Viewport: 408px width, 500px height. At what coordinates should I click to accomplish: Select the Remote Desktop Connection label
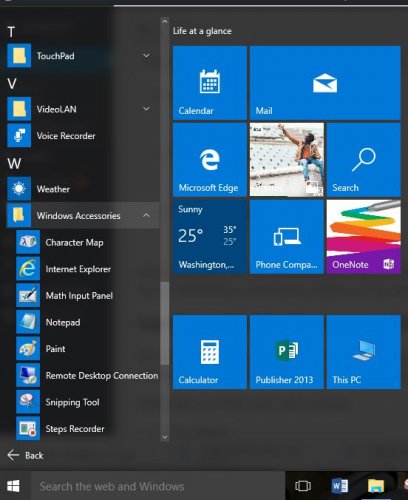(102, 376)
